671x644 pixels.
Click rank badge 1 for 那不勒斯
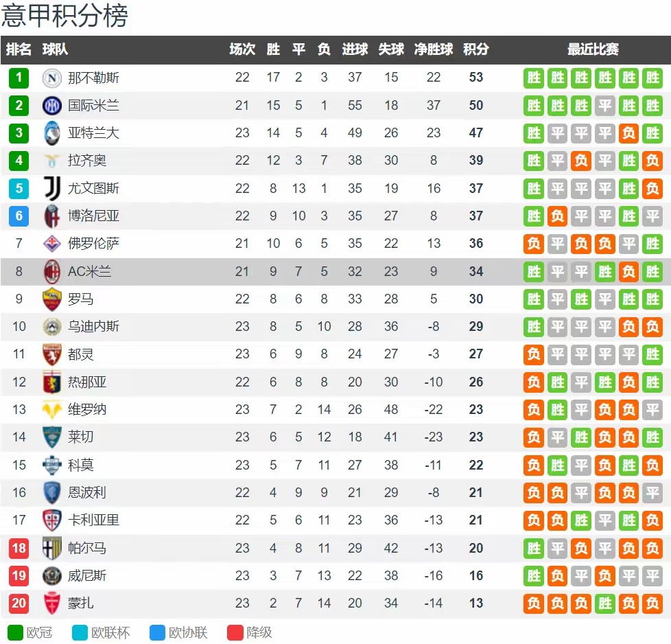(19, 78)
